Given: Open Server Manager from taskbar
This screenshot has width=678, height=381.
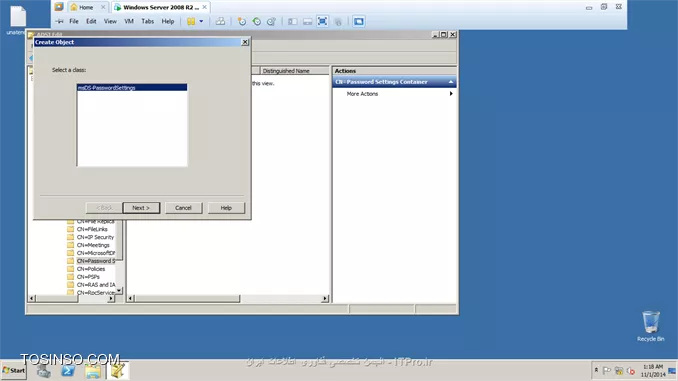Looking at the screenshot, I should tap(43, 371).
